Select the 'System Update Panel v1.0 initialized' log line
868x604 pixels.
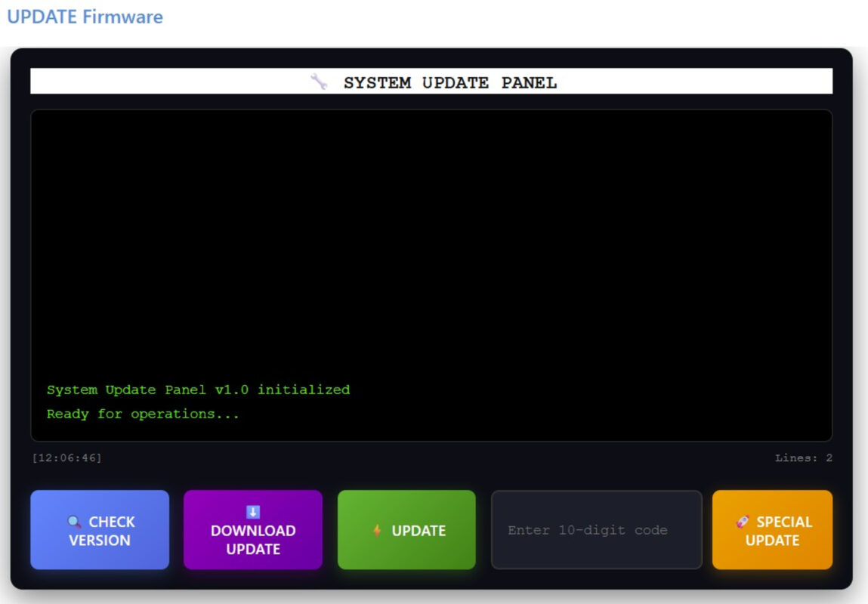pyautogui.click(x=198, y=390)
